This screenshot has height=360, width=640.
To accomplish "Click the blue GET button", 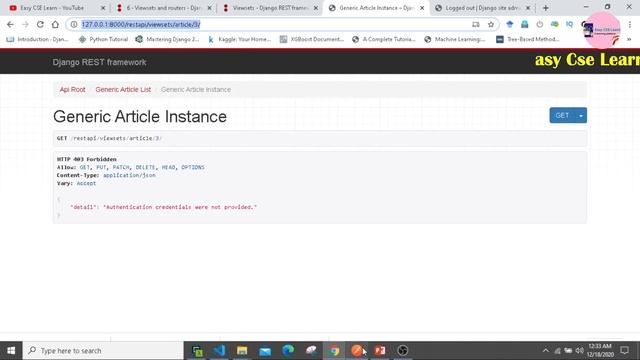I will pyautogui.click(x=562, y=116).
